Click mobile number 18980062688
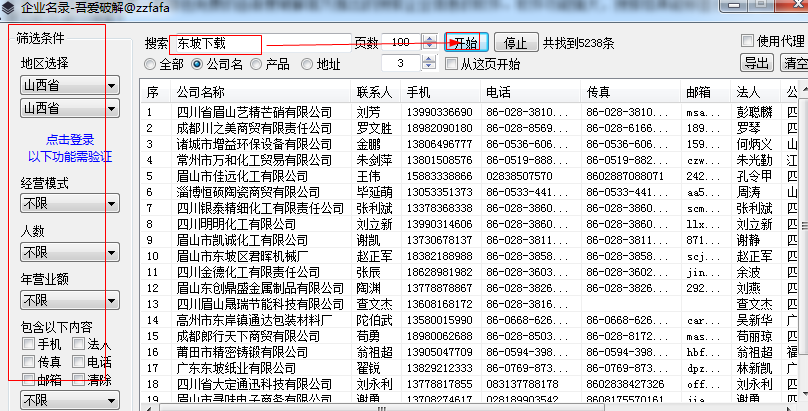The width and height of the screenshot is (808, 411). pos(440,336)
